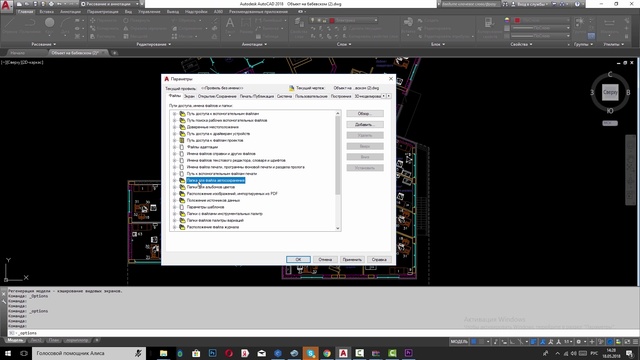Select the Arc tool in the ribbon
The image size is (640, 360).
point(65,24)
